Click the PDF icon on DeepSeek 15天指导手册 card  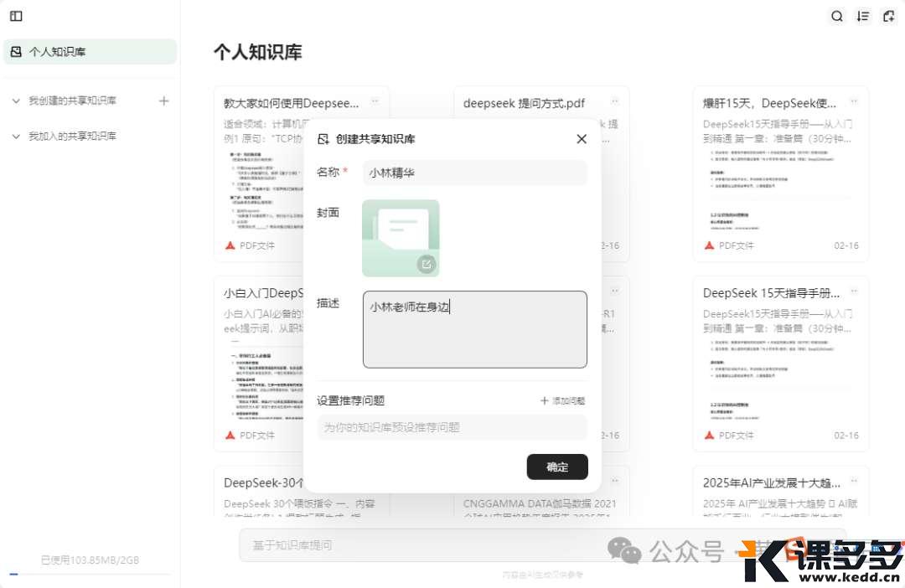(x=710, y=436)
